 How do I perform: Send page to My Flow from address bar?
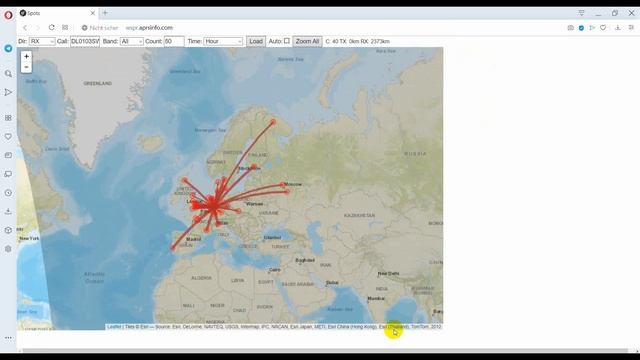pyautogui.click(x=592, y=28)
